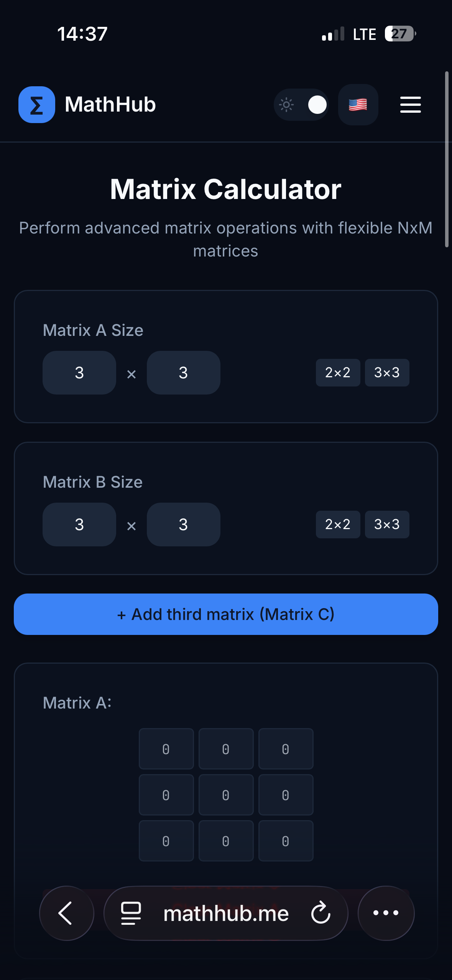Click Matrix A columns input showing 3

click(183, 373)
